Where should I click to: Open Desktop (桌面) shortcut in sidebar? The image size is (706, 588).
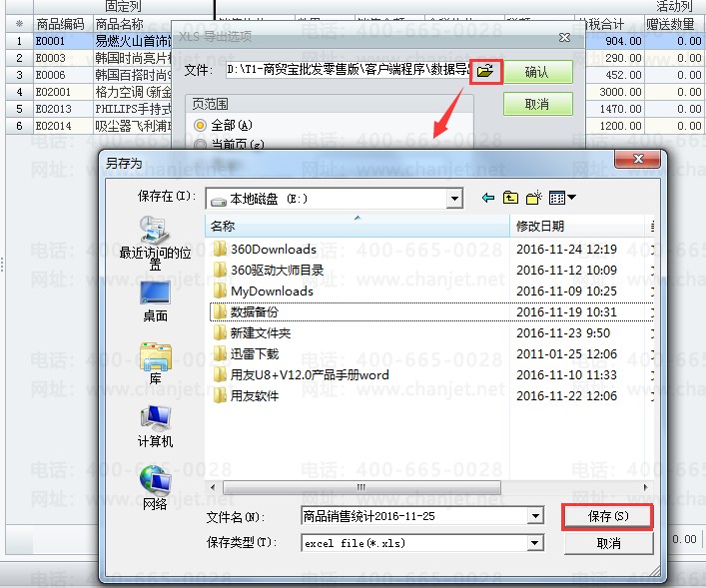155,301
